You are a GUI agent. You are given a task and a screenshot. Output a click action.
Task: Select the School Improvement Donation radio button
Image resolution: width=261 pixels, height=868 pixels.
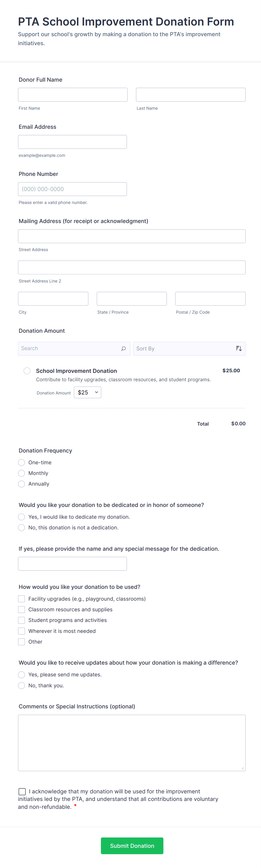click(x=27, y=371)
